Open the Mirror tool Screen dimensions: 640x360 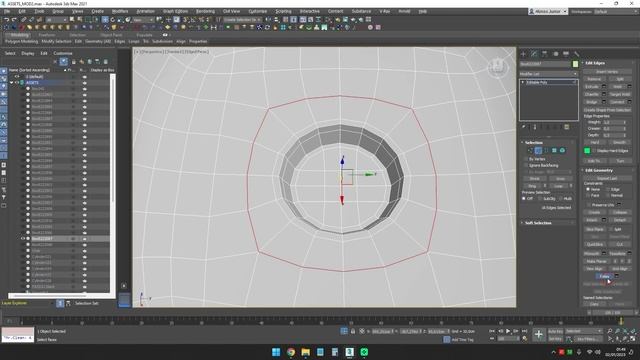coord(268,20)
